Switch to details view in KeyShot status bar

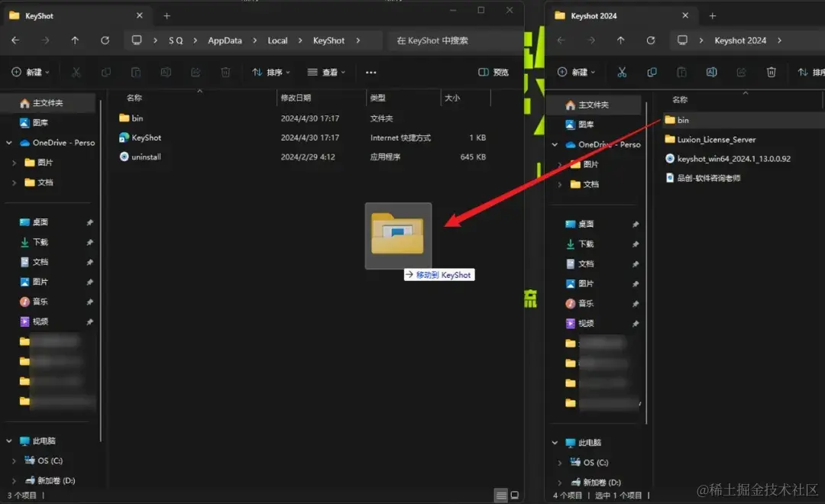point(501,495)
